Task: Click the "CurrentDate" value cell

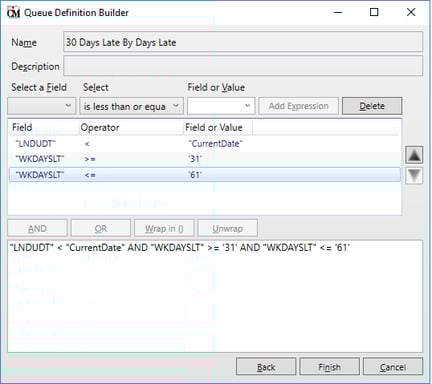Action: point(215,144)
